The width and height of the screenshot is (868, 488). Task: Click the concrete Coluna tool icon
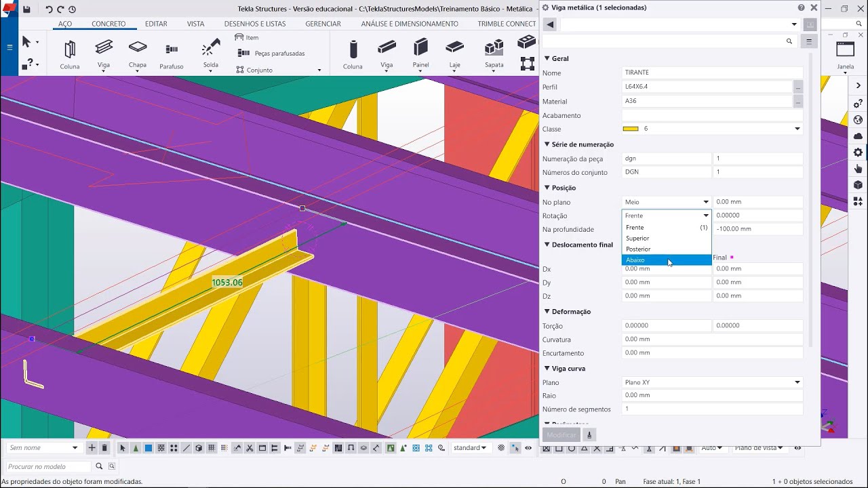pos(353,49)
